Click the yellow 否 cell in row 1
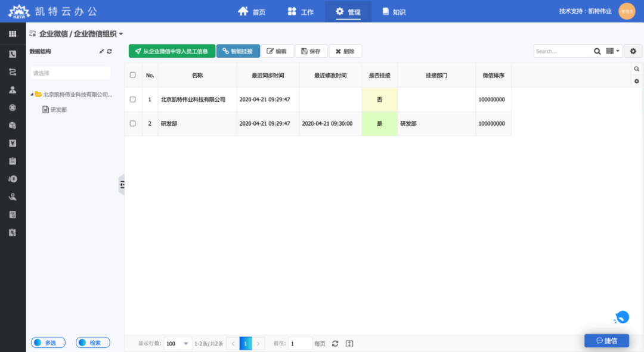Screen dimensions: 644x352 tap(379, 99)
